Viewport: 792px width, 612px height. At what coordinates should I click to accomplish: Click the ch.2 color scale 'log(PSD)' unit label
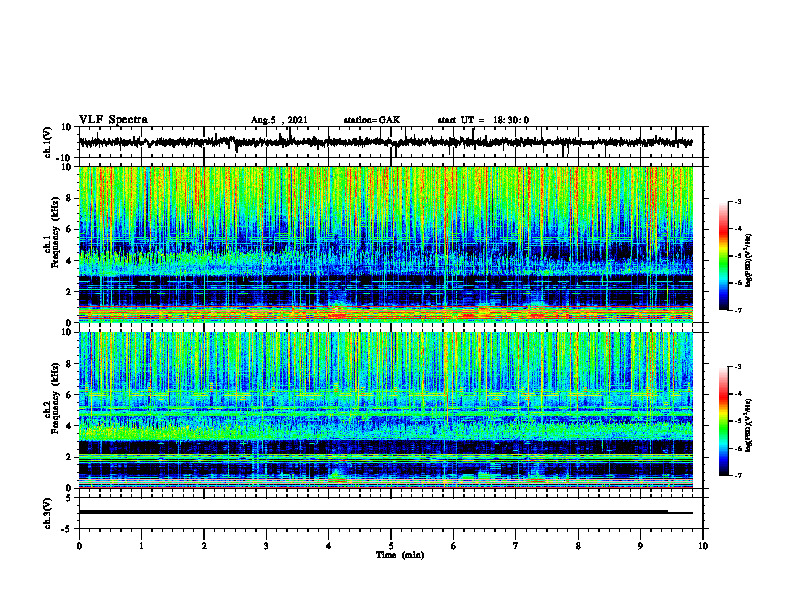(x=749, y=426)
